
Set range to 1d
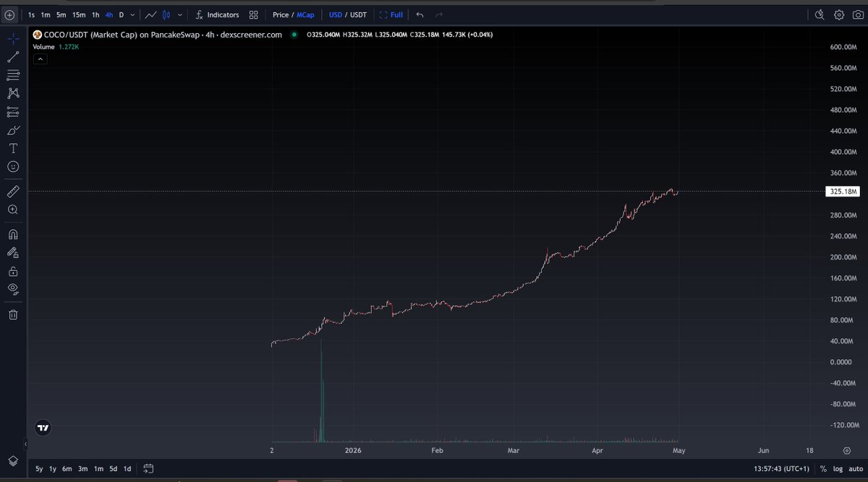point(127,469)
